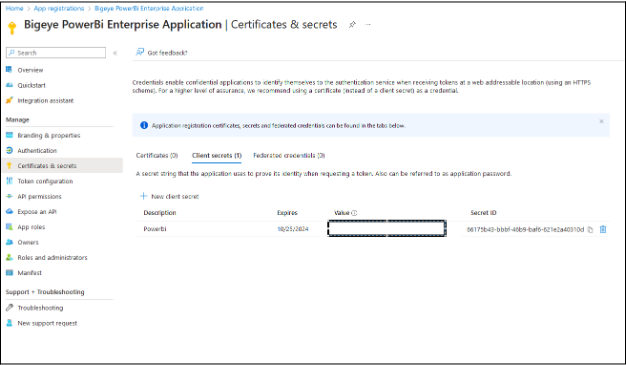
Task: Click the Secret ID value text
Action: coord(525,229)
